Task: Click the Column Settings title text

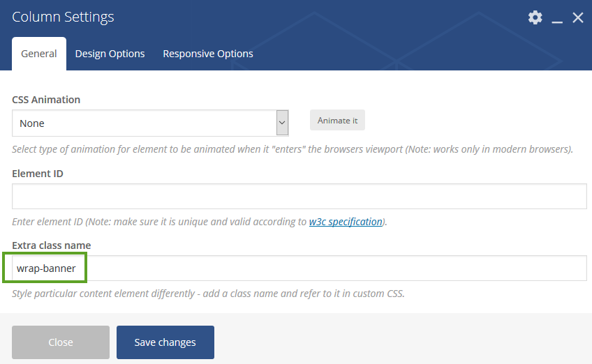Action: (63, 17)
